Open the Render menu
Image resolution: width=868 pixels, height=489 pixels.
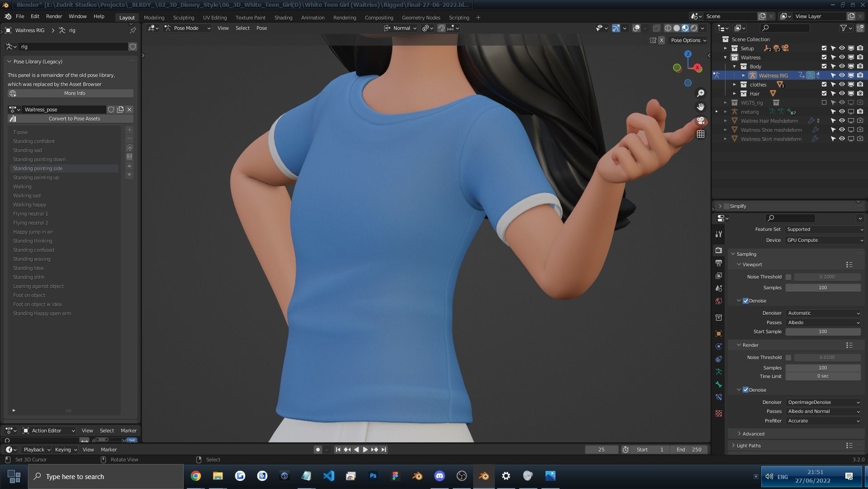coord(54,16)
